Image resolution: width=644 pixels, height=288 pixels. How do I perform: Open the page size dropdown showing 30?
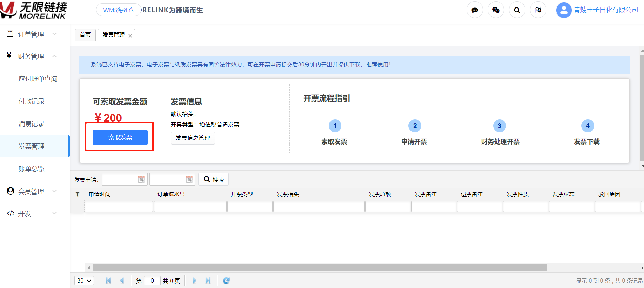84,281
